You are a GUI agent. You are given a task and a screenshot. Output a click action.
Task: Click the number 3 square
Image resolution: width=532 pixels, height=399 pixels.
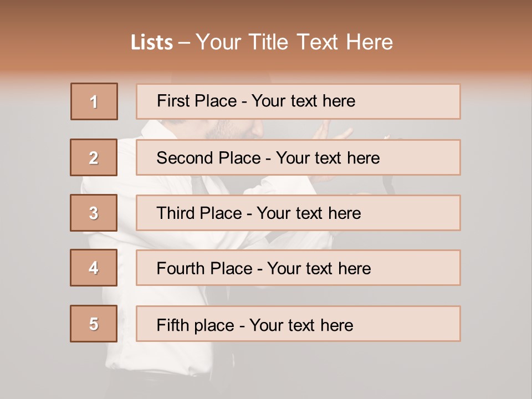pos(94,213)
